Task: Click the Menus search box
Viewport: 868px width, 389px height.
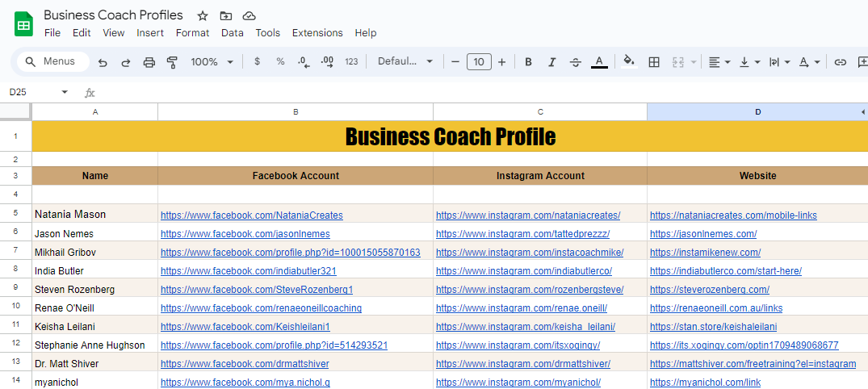Action: click(x=53, y=61)
